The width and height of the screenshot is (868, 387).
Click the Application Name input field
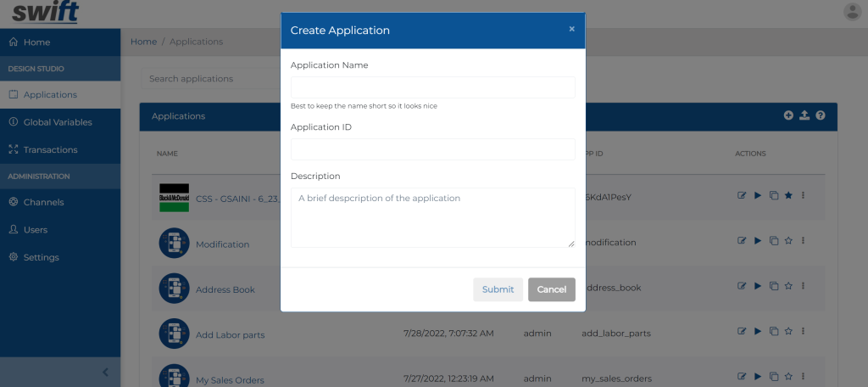click(x=433, y=87)
